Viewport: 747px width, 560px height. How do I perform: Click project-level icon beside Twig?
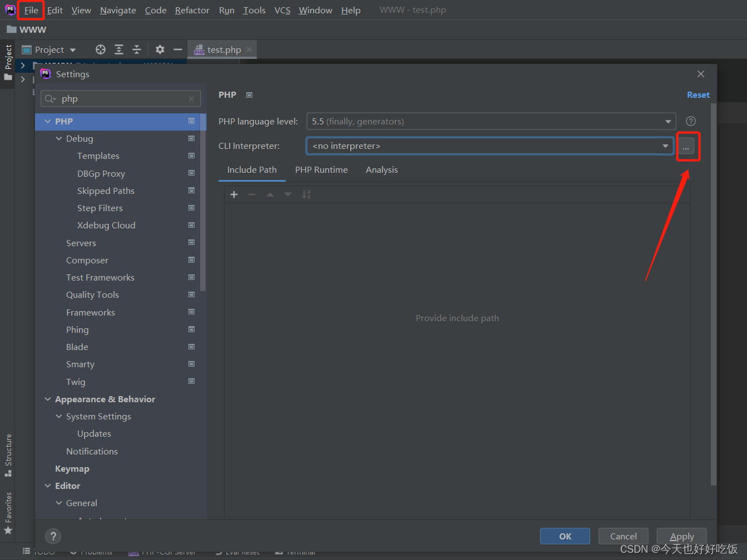pyautogui.click(x=191, y=381)
